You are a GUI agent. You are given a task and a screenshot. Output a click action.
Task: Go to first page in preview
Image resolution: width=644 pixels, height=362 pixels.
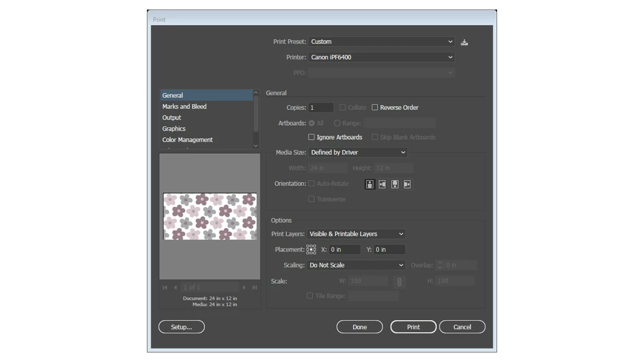(x=165, y=288)
